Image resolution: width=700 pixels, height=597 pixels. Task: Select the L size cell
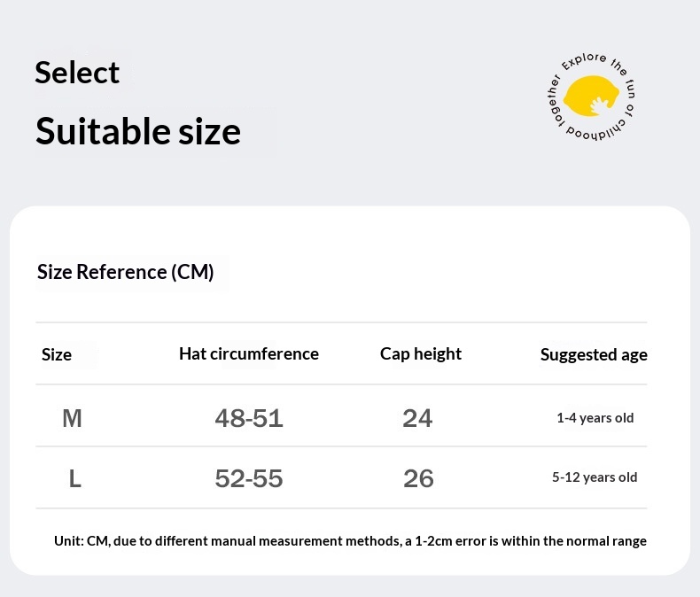75,479
